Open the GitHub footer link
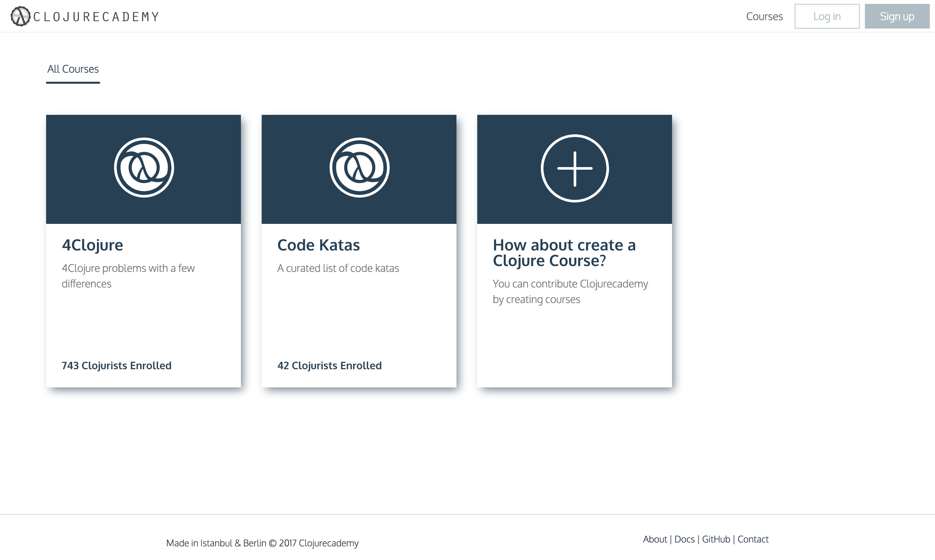Image resolution: width=935 pixels, height=560 pixels. point(716,539)
